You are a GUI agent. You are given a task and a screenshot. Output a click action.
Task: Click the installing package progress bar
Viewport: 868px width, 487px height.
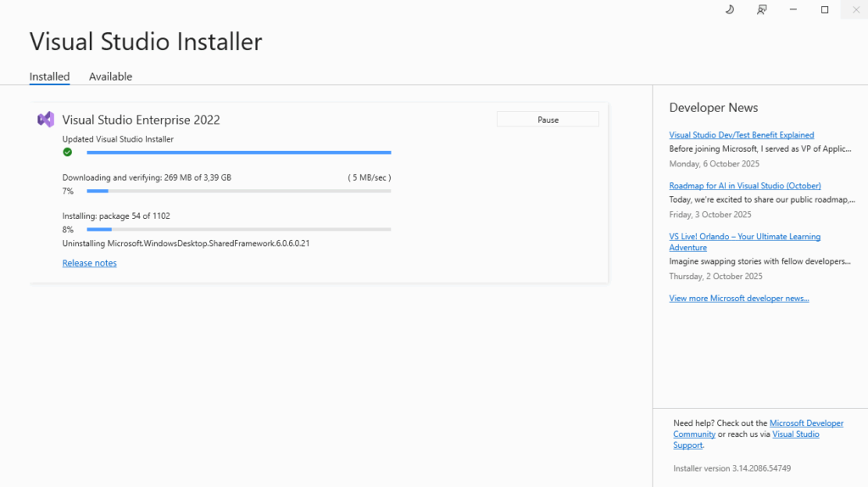[x=238, y=229]
